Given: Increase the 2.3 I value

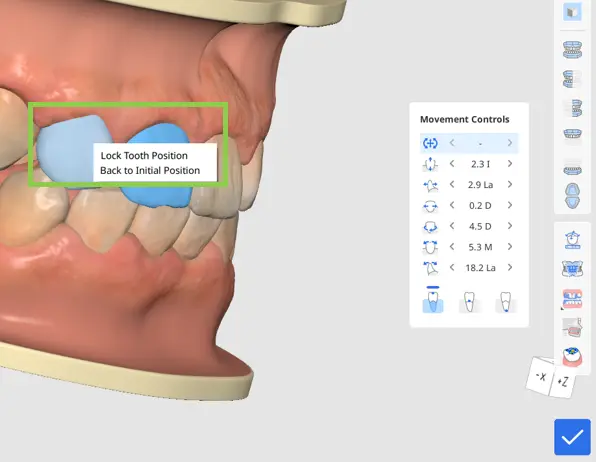Looking at the screenshot, I should pyautogui.click(x=510, y=164).
